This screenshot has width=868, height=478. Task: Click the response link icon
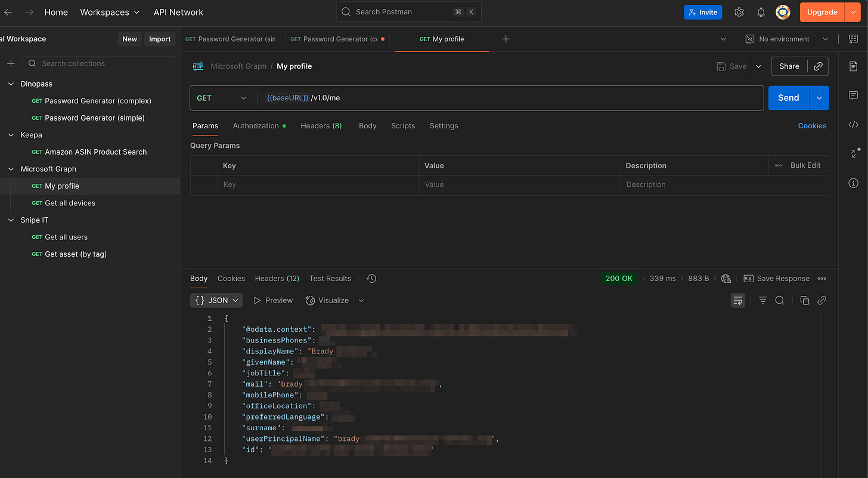click(822, 301)
